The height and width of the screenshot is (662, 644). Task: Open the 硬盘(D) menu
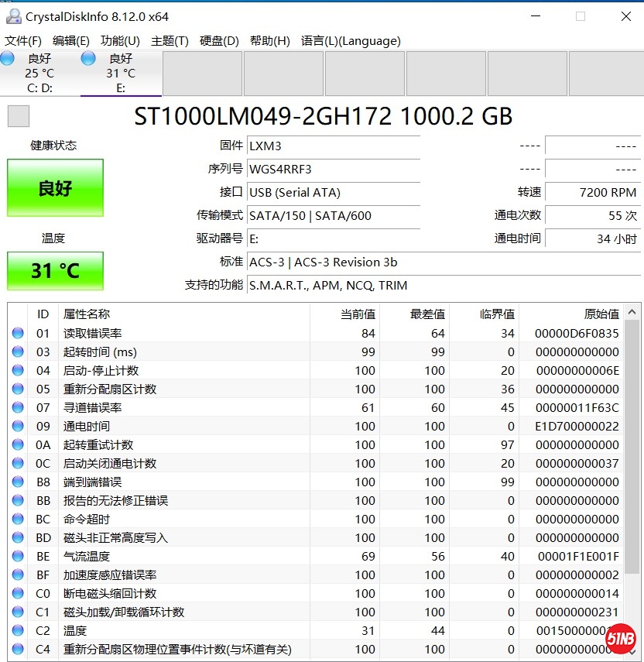coord(219,41)
